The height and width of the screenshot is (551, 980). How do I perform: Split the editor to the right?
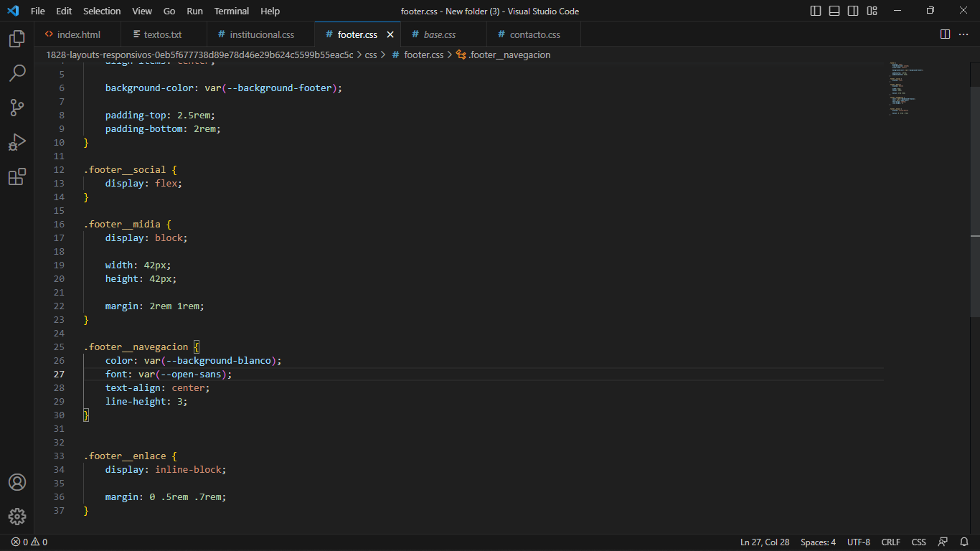tap(945, 34)
